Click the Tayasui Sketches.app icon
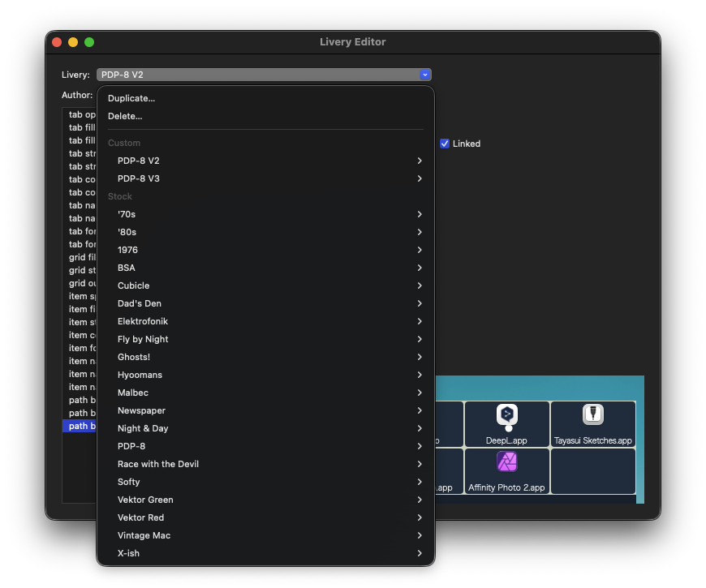This screenshot has height=588, width=706. [x=592, y=415]
